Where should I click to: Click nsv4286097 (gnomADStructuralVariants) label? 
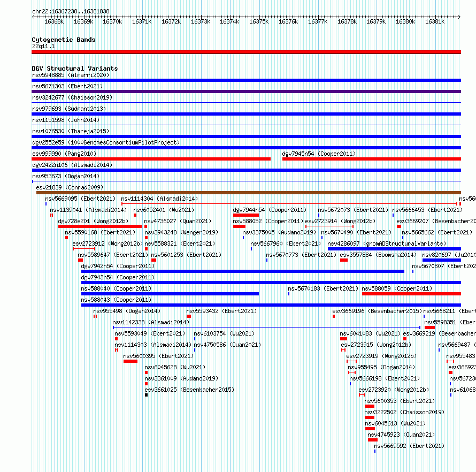[387, 243]
